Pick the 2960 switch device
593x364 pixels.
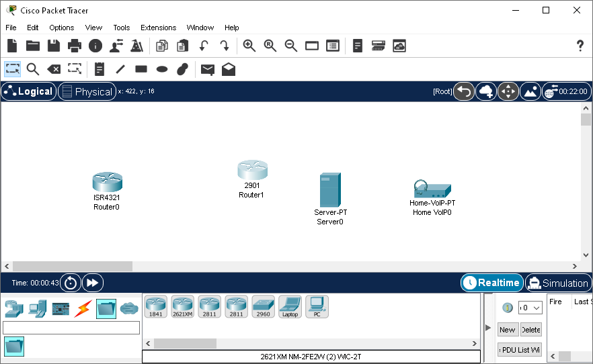264,307
